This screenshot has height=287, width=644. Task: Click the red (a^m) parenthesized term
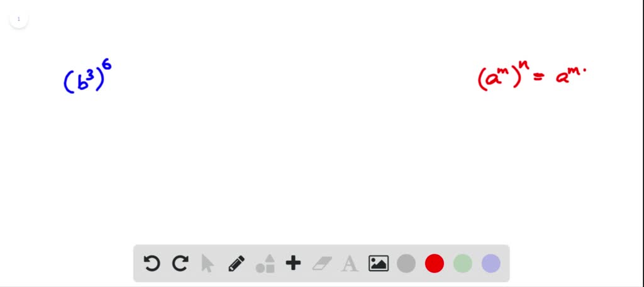pyautogui.click(x=498, y=77)
